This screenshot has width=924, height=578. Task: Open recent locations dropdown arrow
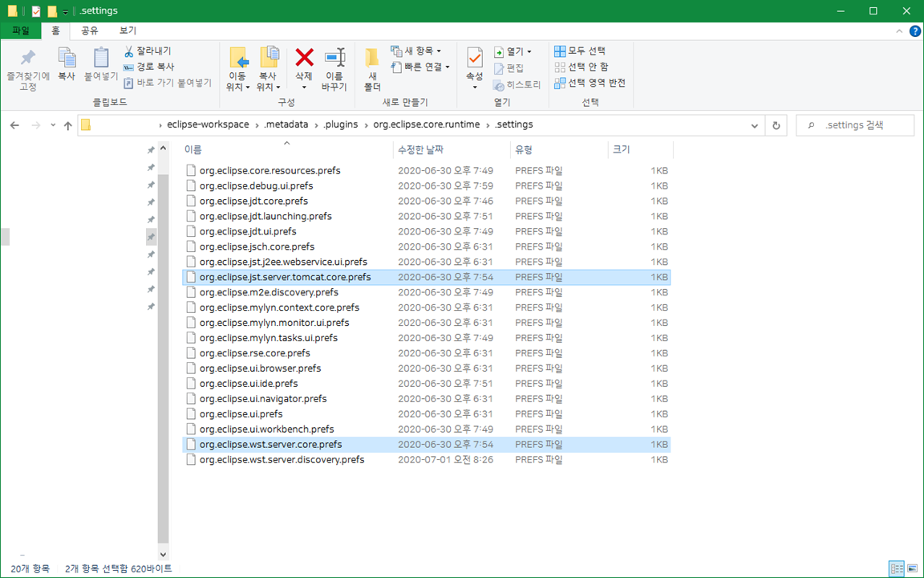[x=52, y=125]
